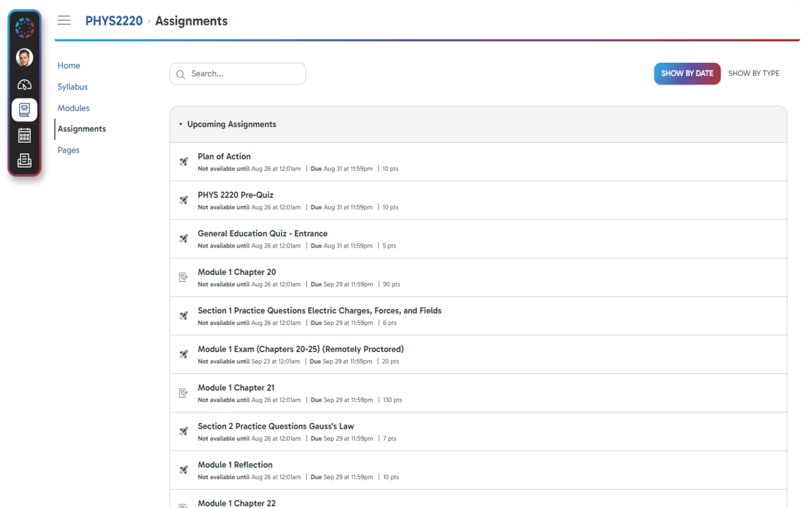This screenshot has width=812, height=508.
Task: Open Section 2 Practice Questions Gauss's Law
Action: 276,426
